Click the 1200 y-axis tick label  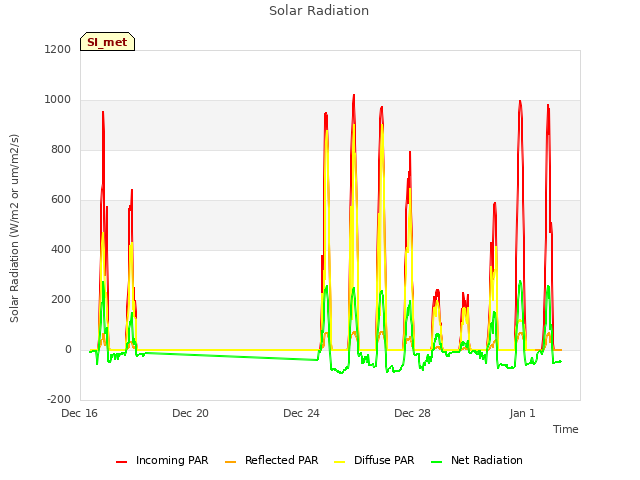58,50
